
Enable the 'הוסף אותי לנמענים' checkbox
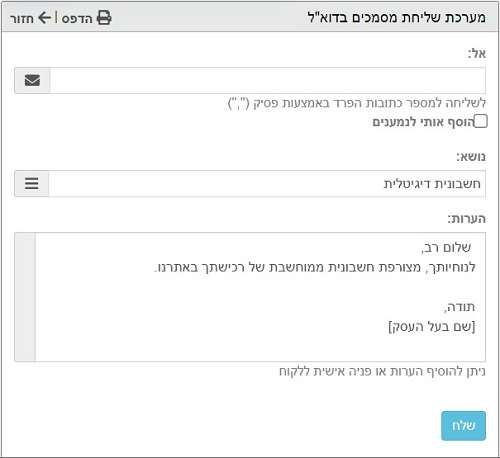480,121
